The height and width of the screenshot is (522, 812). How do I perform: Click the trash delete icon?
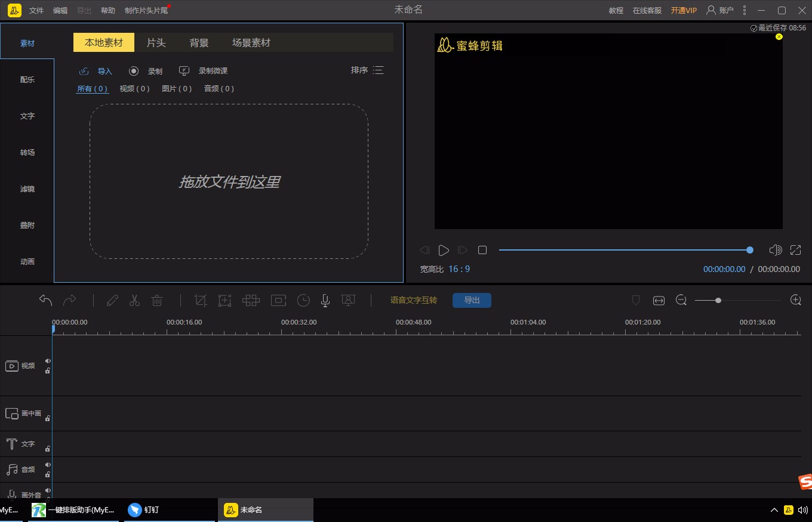157,300
